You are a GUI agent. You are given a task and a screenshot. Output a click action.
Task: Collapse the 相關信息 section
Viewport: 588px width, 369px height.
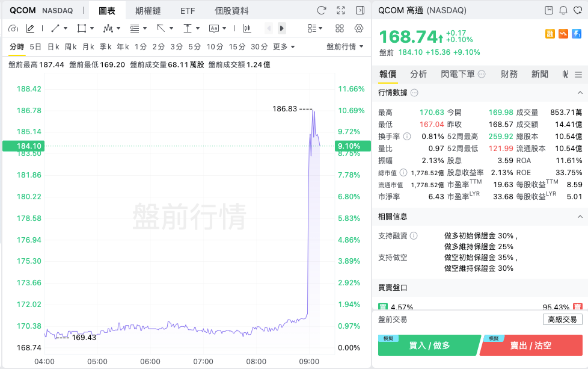(580, 217)
